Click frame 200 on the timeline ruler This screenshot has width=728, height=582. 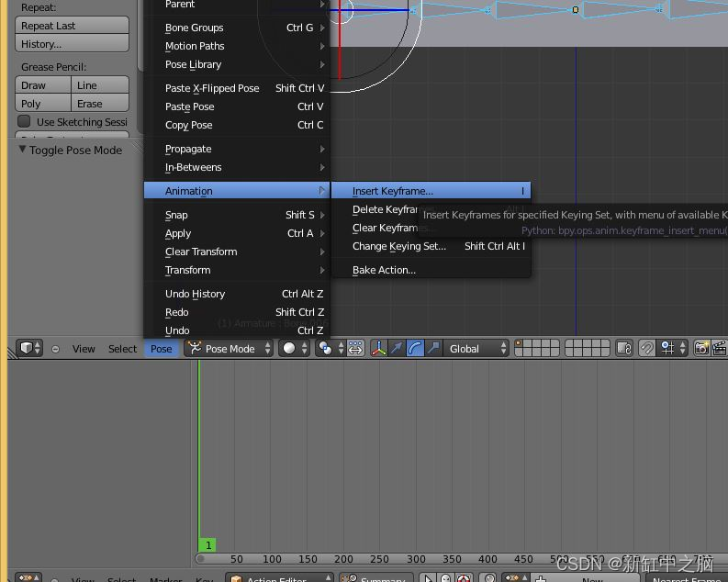pyautogui.click(x=343, y=559)
